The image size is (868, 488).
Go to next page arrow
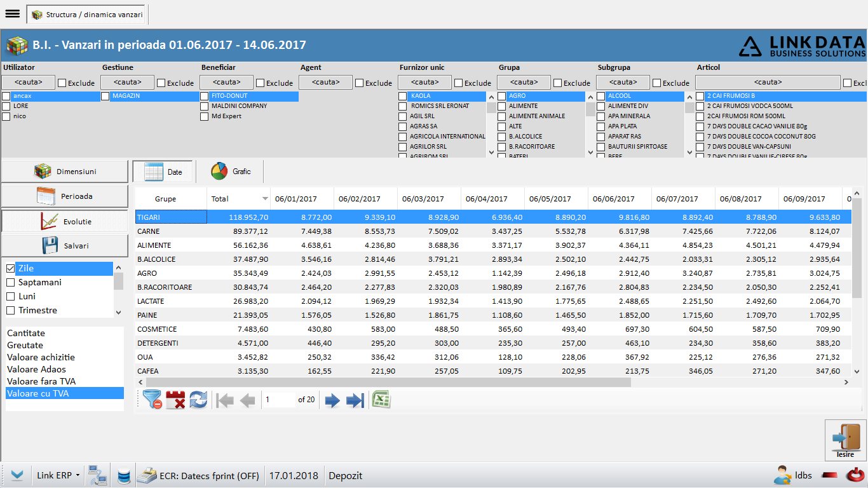coord(332,400)
